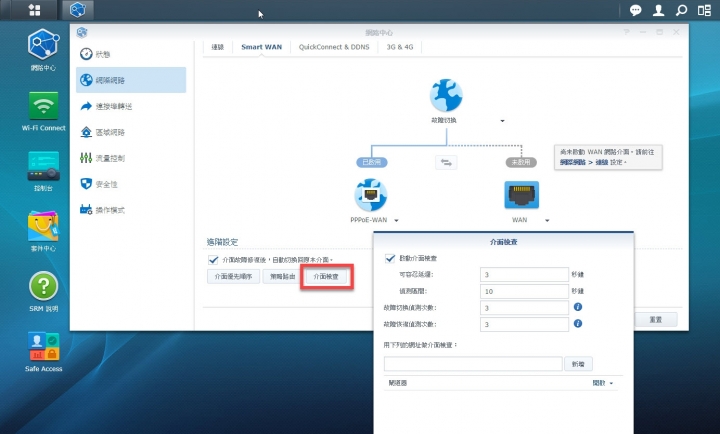This screenshot has height=434, width=720.
Task: Open the gateway row status dropdown
Action: 603,383
